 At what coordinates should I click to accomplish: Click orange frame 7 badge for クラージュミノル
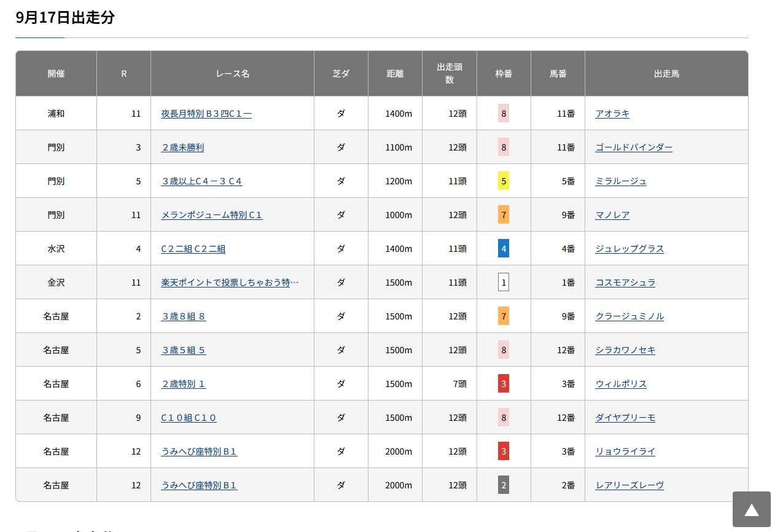(x=504, y=316)
